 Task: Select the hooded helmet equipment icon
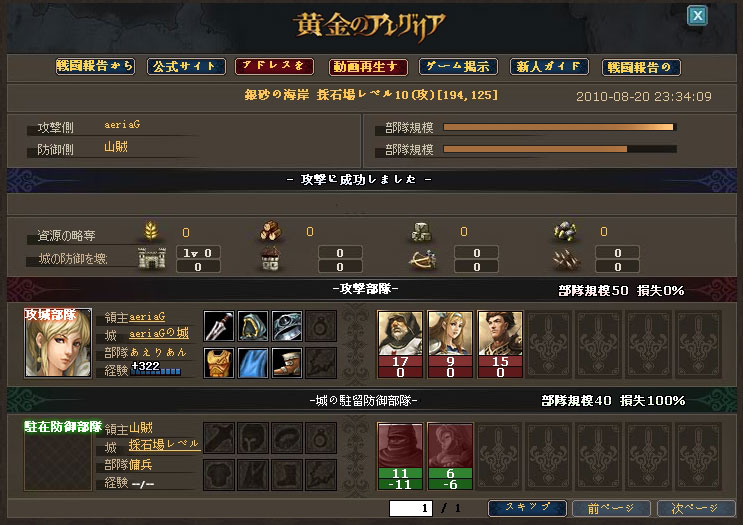point(253,326)
